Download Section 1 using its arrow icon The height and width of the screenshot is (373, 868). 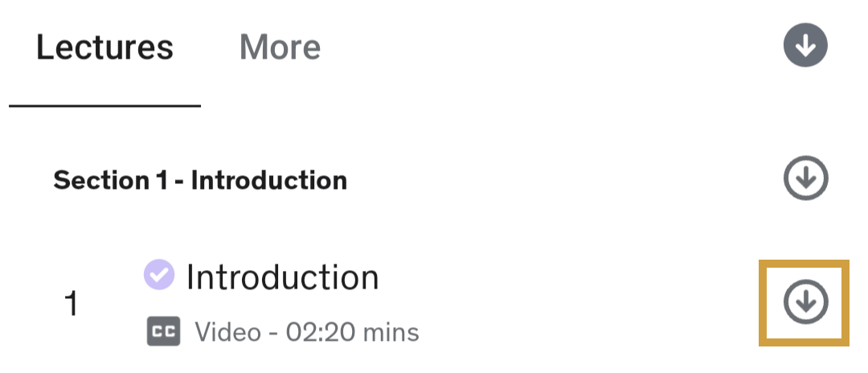point(805,178)
